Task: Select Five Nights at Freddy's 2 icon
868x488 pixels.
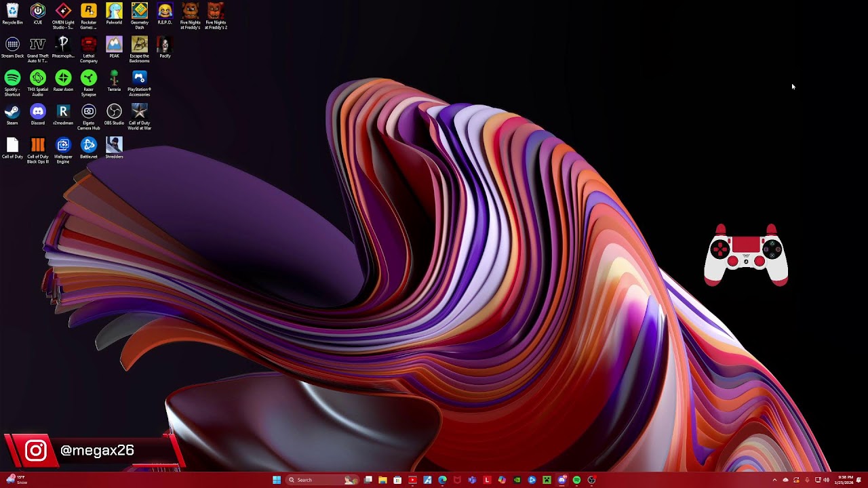Action: tap(216, 16)
